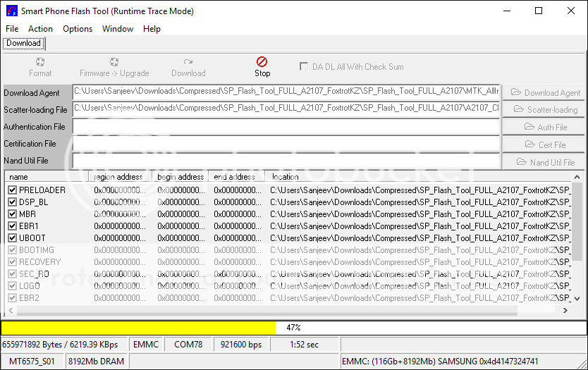This screenshot has width=588, height=370.
Task: Open the File menu
Action: [x=12, y=29]
